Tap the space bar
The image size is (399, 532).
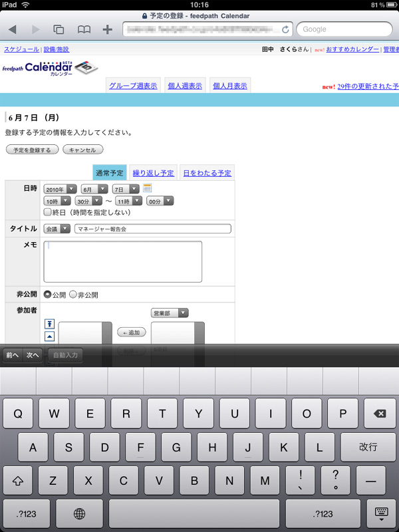pyautogui.click(x=194, y=513)
